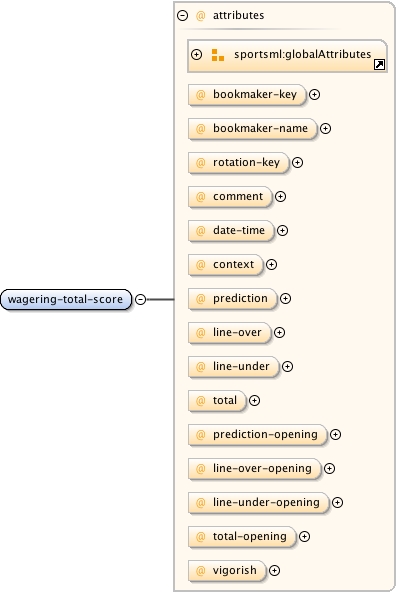Screen dimensions: 413x593
Task: Collapse the wagering-total-score element
Action: [140, 300]
